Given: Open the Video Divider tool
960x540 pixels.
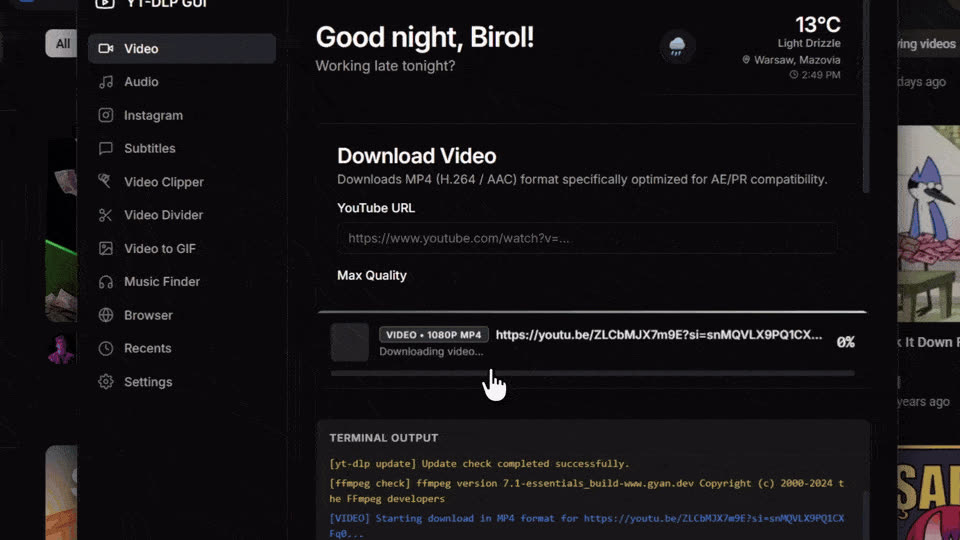Looking at the screenshot, I should click(182, 215).
